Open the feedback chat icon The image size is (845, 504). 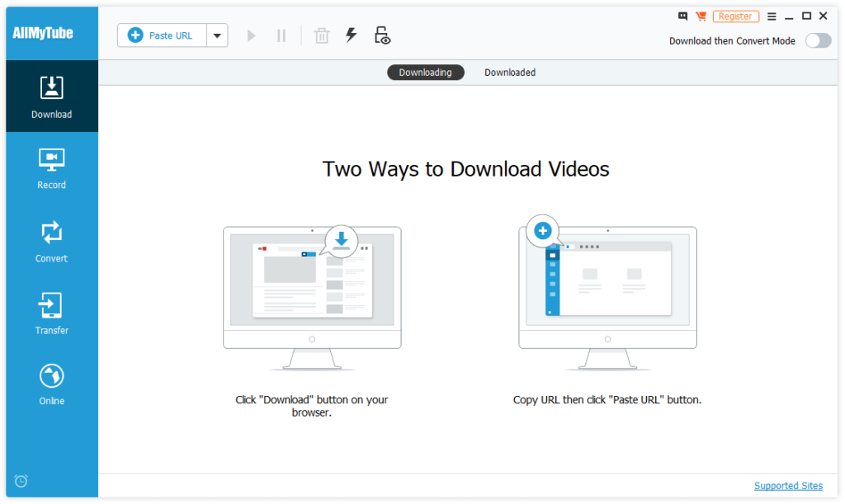(x=682, y=16)
